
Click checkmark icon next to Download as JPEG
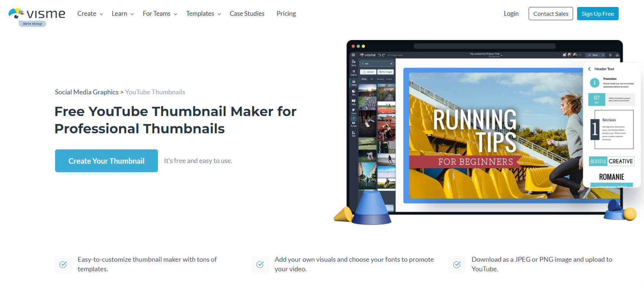[x=457, y=264]
